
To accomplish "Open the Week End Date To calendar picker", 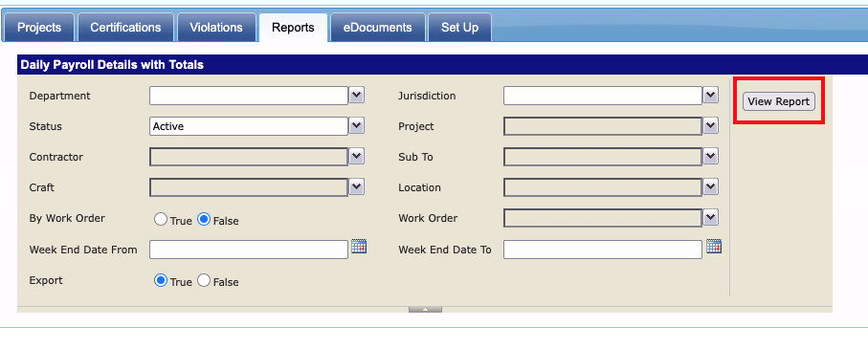I will click(x=714, y=247).
